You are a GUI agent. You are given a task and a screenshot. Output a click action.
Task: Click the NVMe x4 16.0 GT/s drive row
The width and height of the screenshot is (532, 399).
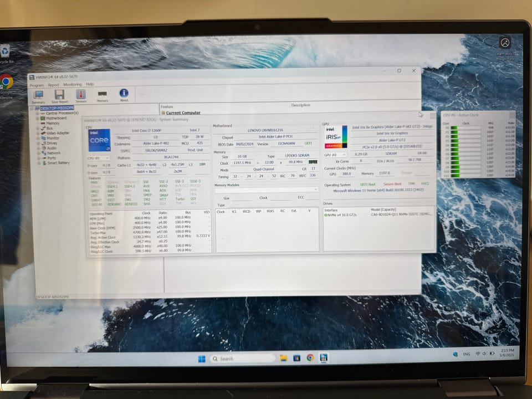pos(378,215)
